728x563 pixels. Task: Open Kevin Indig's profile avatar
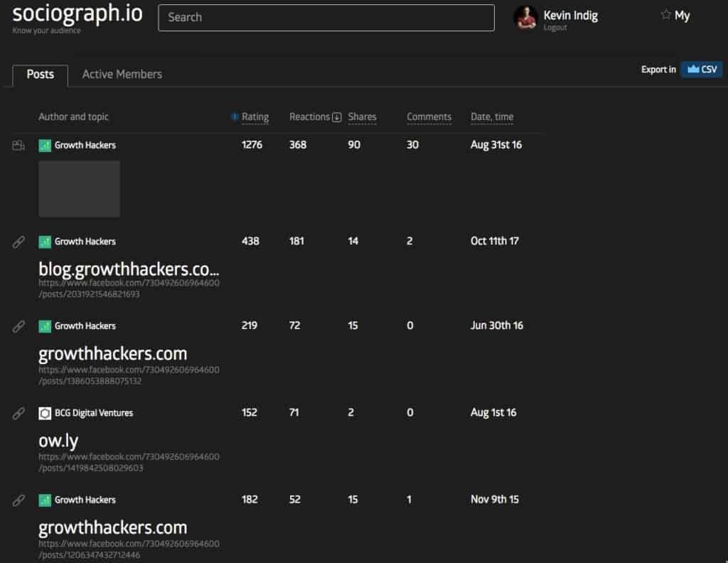point(525,18)
